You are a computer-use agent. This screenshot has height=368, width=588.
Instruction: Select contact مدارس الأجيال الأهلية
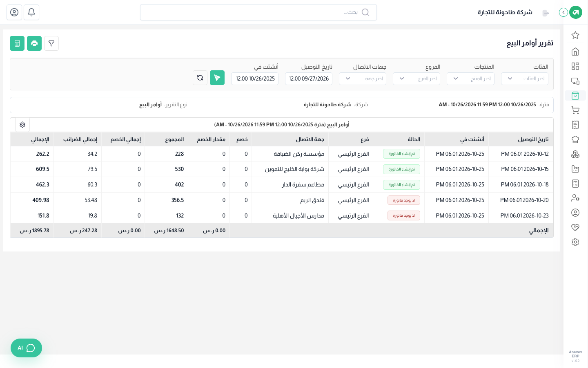point(298,216)
